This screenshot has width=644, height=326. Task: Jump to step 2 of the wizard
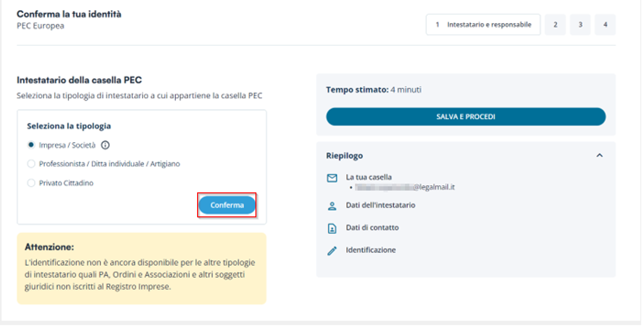[x=555, y=25]
